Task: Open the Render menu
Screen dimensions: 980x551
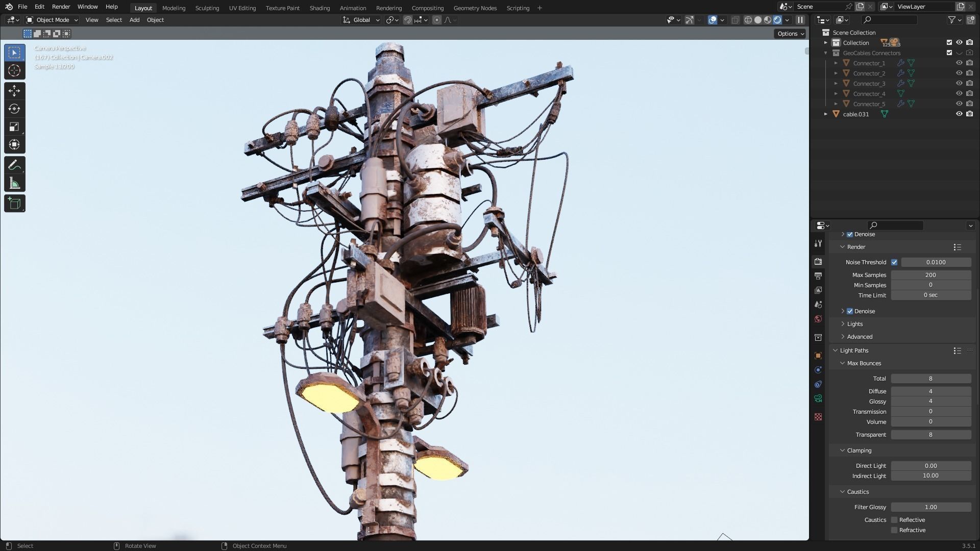Action: click(x=61, y=7)
